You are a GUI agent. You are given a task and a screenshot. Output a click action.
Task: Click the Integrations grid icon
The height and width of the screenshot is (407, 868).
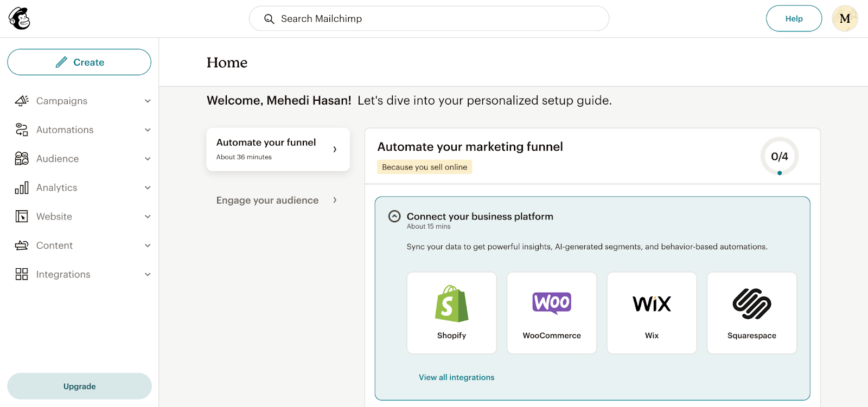(22, 274)
